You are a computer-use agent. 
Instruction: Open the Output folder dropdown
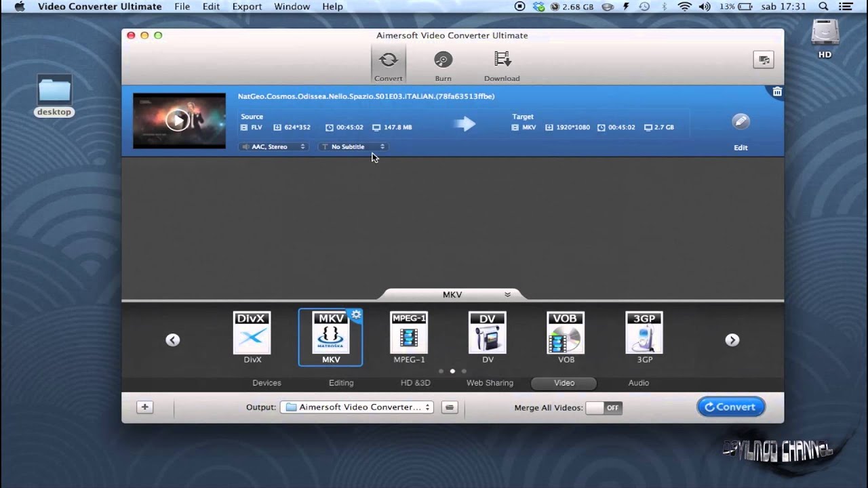tap(357, 407)
